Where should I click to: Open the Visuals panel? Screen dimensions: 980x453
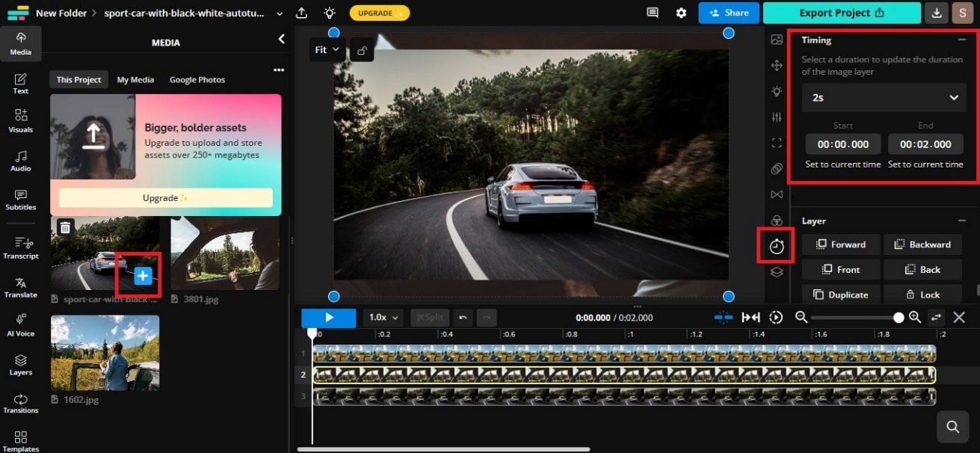coord(20,121)
